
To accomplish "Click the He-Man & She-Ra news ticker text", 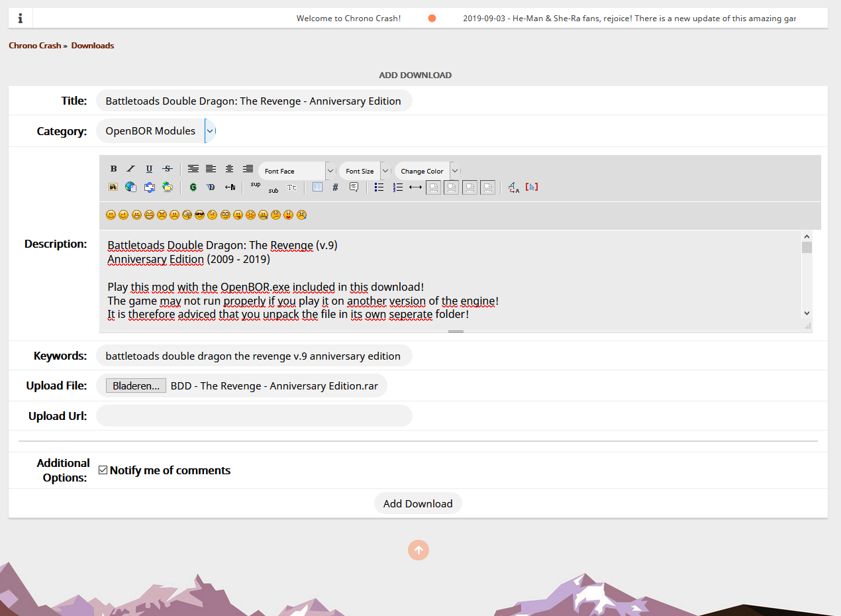I will point(629,19).
